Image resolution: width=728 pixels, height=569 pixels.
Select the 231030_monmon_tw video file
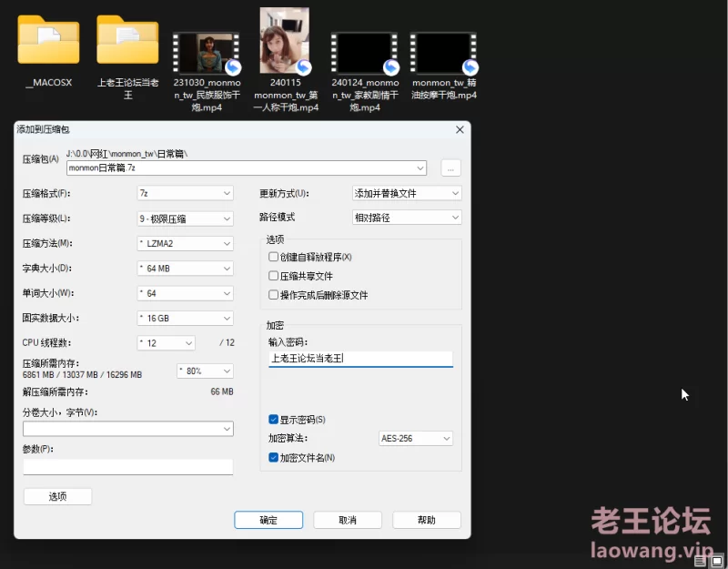coord(207,53)
